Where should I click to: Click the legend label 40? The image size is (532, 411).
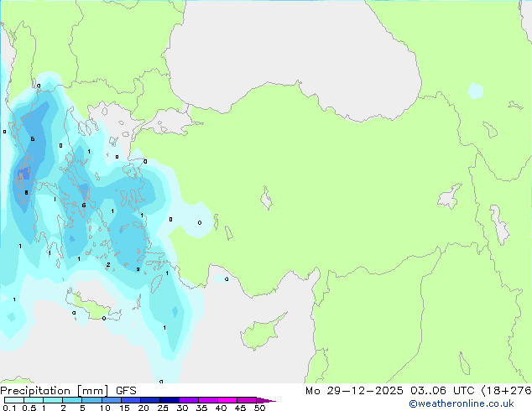pos(221,408)
